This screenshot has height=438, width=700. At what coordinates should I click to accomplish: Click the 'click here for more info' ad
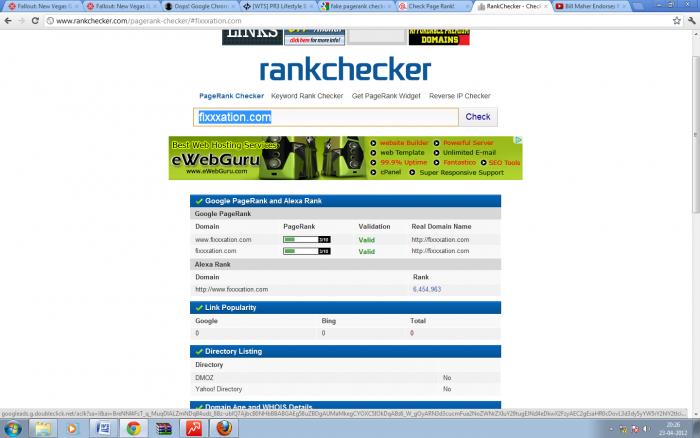[315, 38]
